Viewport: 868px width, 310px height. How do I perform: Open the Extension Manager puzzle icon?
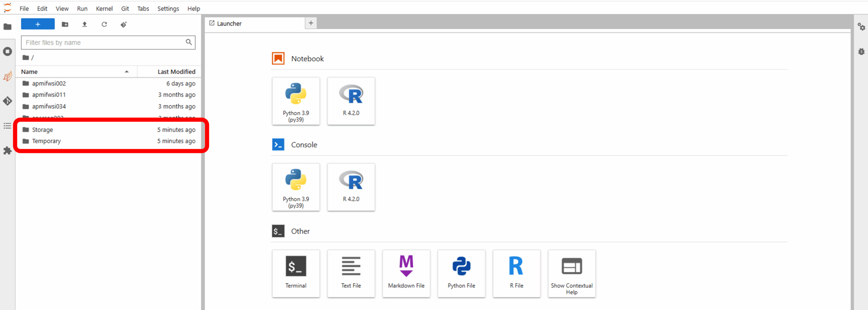pos(7,151)
